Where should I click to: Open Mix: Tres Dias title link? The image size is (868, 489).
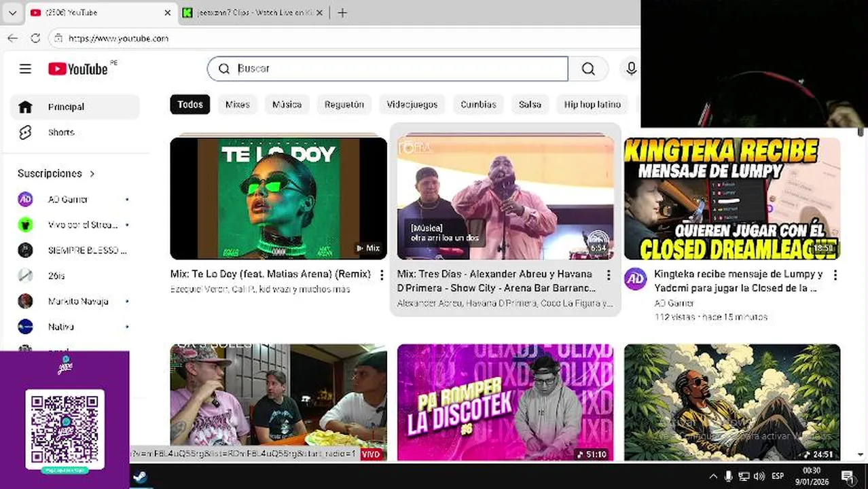pyautogui.click(x=496, y=281)
